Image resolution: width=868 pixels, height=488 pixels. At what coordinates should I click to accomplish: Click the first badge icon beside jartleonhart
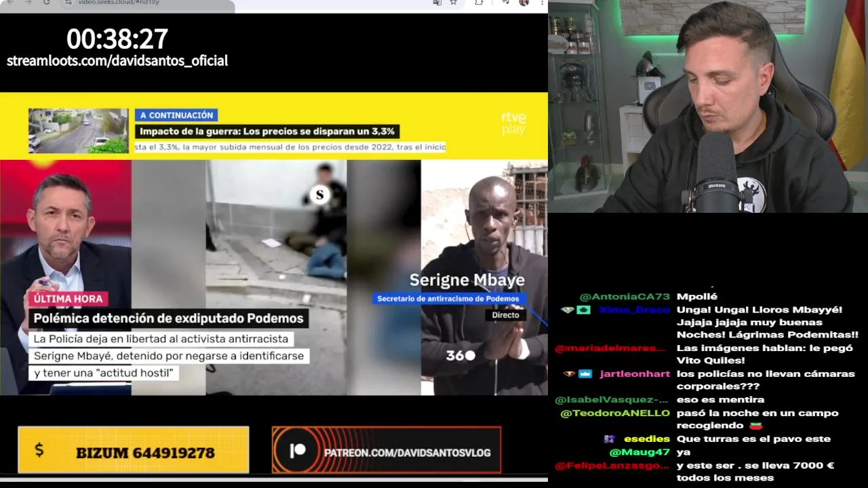pyautogui.click(x=569, y=374)
